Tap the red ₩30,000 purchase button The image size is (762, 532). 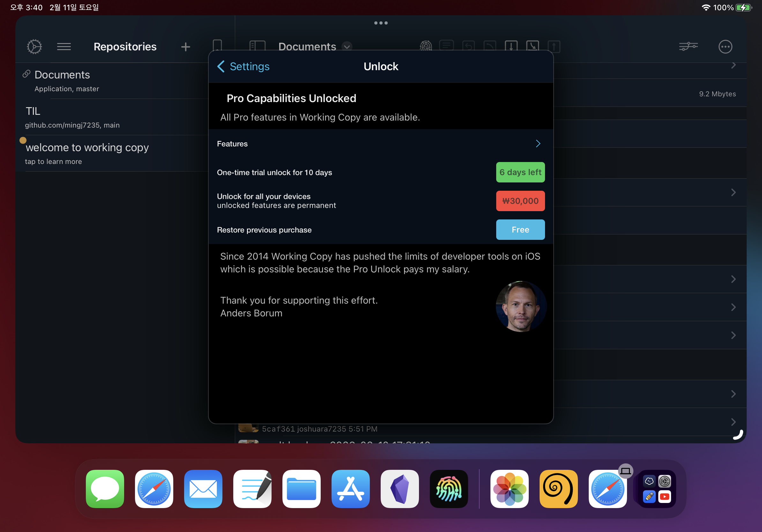(x=520, y=201)
